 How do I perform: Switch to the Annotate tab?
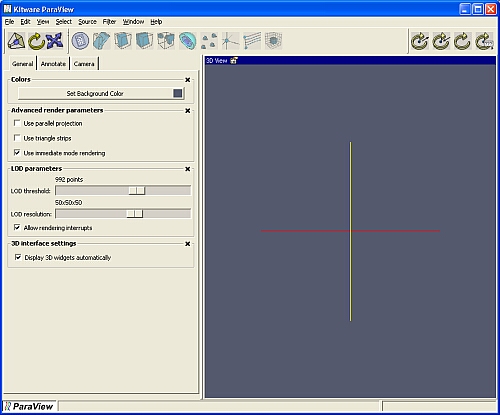click(53, 64)
